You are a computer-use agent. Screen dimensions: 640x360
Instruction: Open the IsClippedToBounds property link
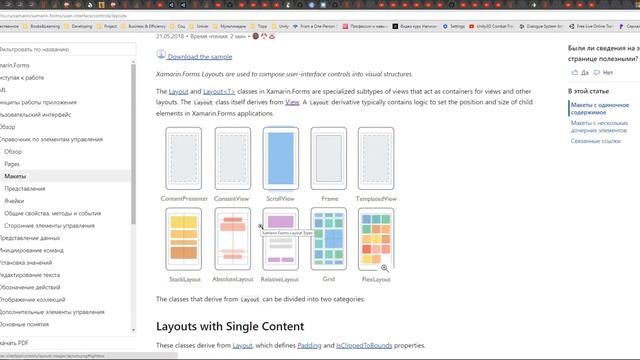(364, 345)
